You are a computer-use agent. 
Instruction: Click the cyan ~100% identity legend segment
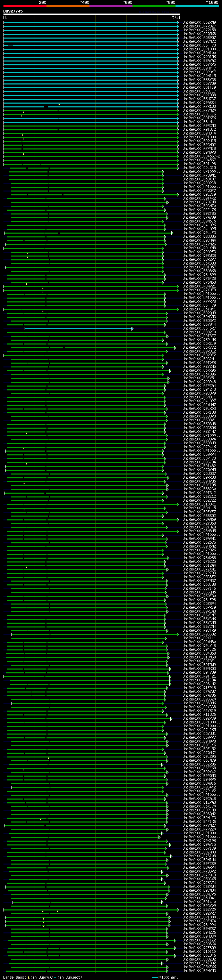(197, 6)
